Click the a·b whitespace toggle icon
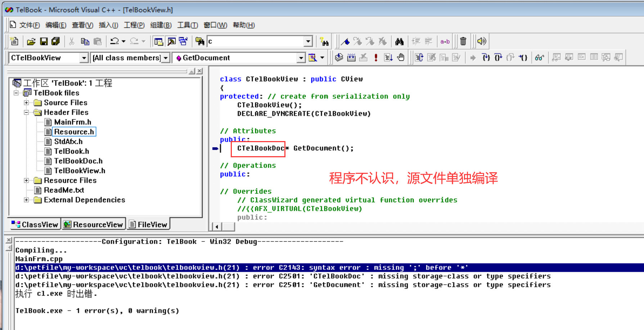This screenshot has width=644, height=330. [x=445, y=41]
